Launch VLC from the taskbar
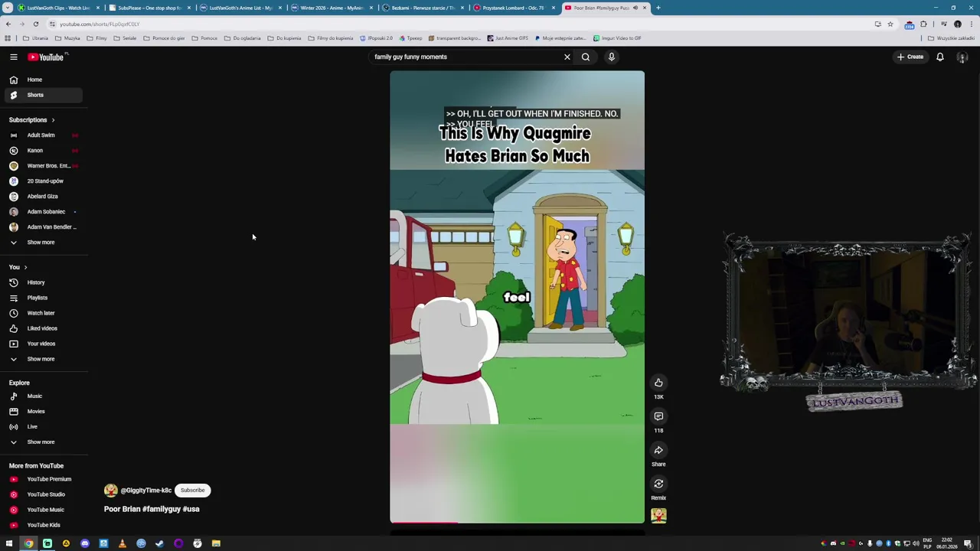 [x=122, y=543]
